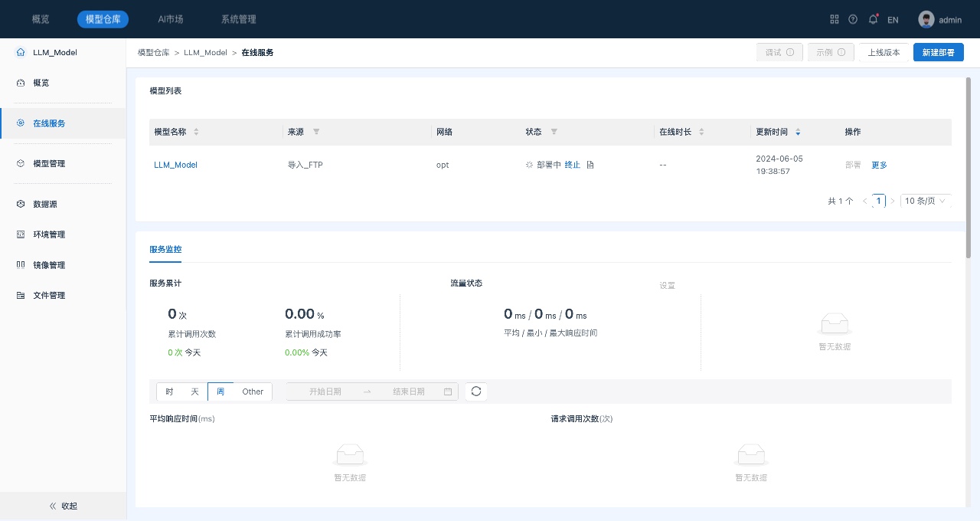
Task: Click the help question mark icon
Action: pyautogui.click(x=853, y=19)
